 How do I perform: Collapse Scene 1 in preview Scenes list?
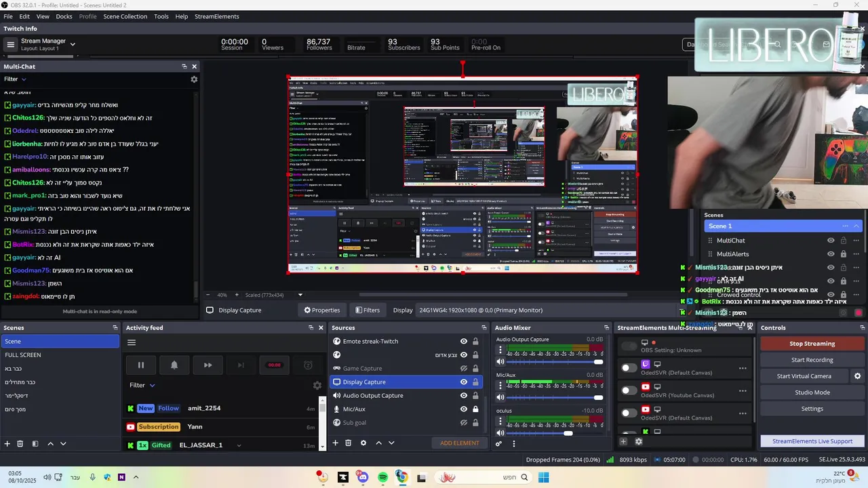[856, 226]
